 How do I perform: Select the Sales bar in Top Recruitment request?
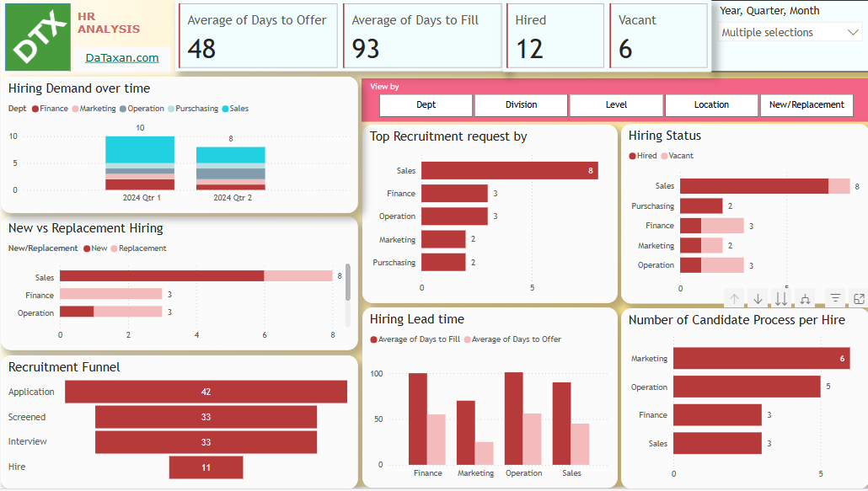(509, 170)
